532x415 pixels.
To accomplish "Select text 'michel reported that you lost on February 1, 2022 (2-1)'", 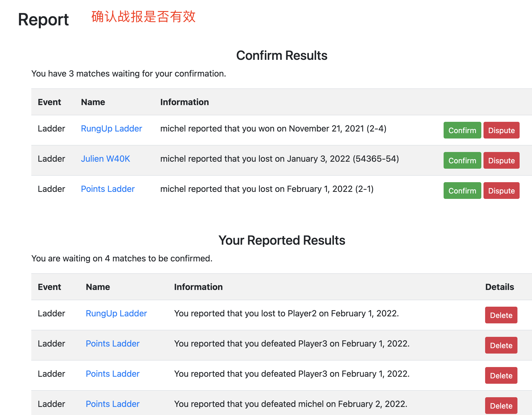I will (x=267, y=189).
